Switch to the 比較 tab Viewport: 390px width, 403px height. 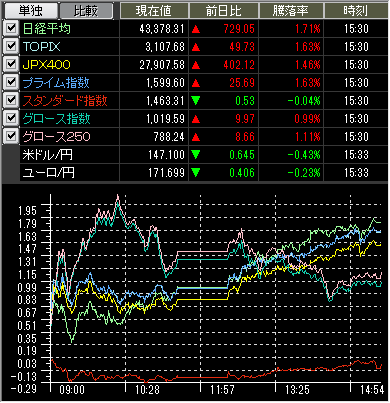pyautogui.click(x=86, y=10)
